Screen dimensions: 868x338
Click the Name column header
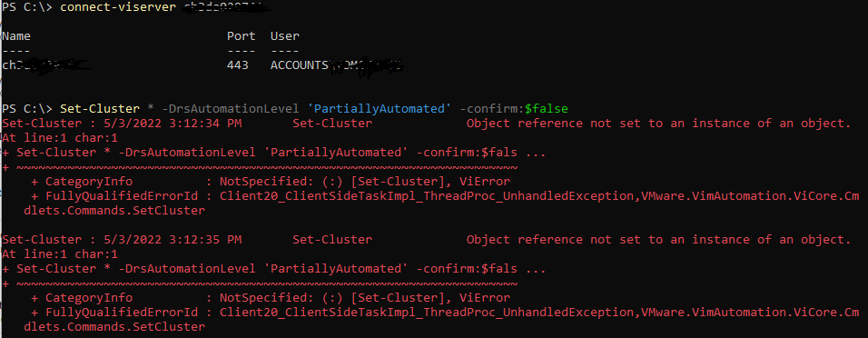click(x=16, y=36)
